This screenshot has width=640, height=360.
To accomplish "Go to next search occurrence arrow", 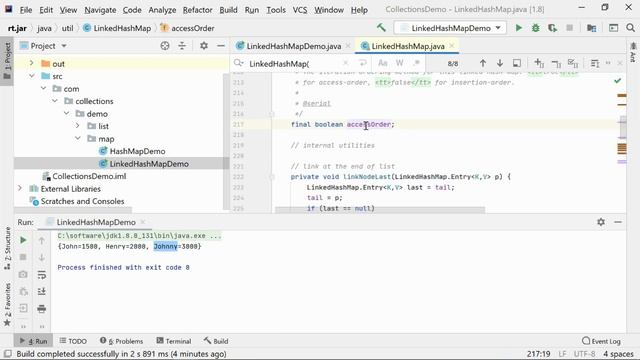I will click(x=500, y=63).
